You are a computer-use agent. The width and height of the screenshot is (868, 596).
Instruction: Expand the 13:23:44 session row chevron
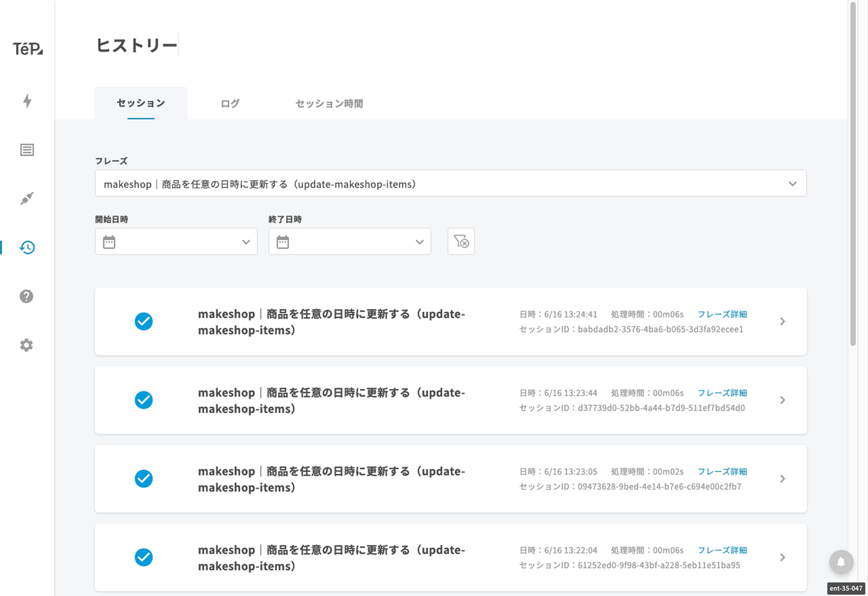783,400
